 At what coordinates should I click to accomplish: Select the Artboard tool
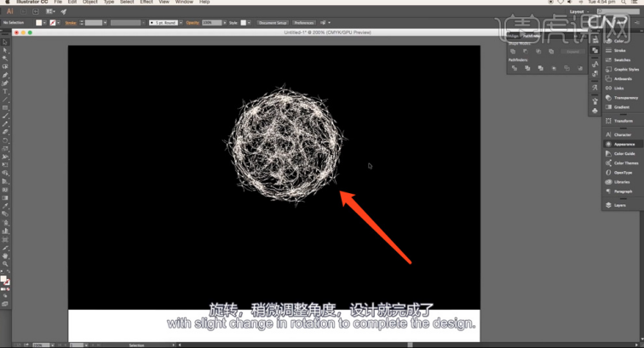pyautogui.click(x=5, y=239)
